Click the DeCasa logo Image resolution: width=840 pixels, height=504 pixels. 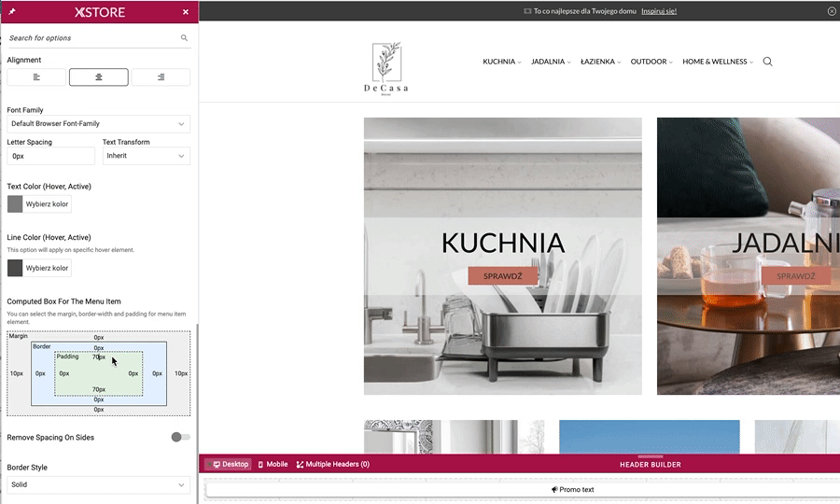[386, 68]
